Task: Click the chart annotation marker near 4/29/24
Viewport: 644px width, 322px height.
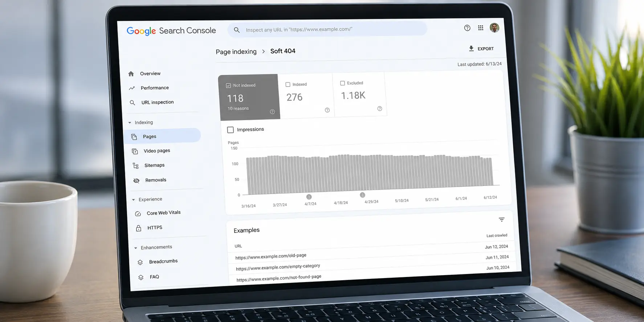Action: point(362,195)
